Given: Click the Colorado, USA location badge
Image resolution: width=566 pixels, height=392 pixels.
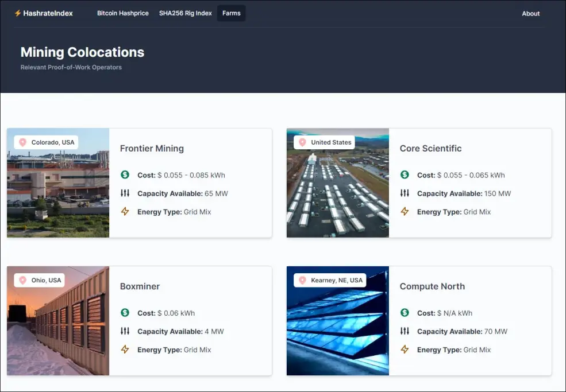Looking at the screenshot, I should 46,142.
